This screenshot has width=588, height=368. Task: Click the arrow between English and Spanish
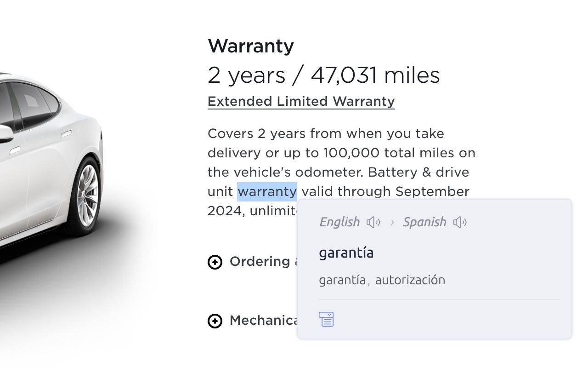coord(392,223)
